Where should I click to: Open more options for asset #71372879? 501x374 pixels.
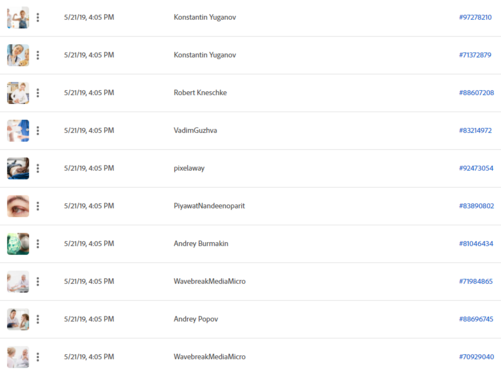(x=38, y=55)
